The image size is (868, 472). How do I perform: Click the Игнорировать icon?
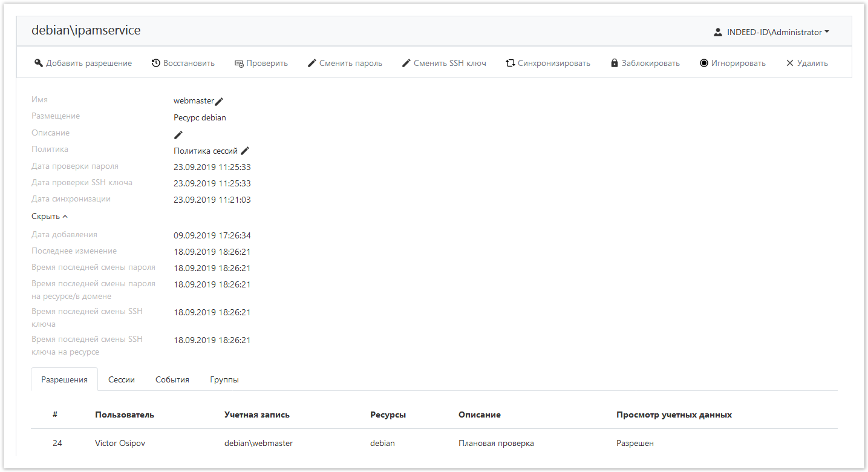click(x=703, y=62)
